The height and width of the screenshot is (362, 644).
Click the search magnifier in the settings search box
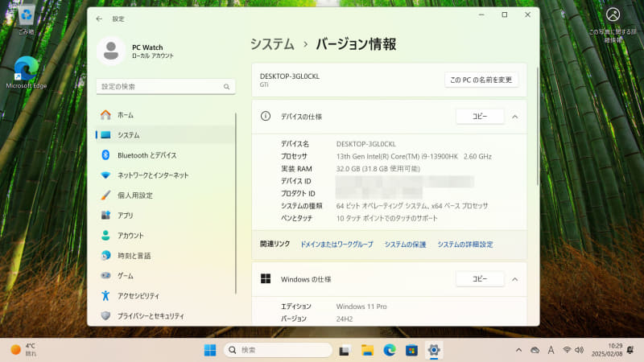(x=226, y=87)
